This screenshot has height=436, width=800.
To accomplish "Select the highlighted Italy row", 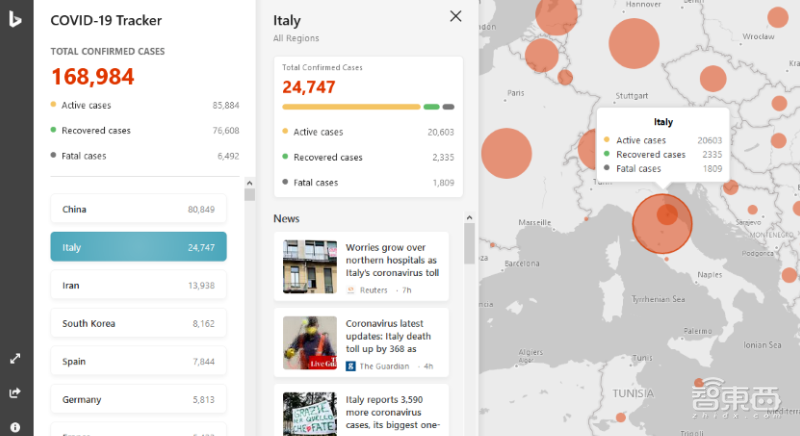I will tap(138, 247).
